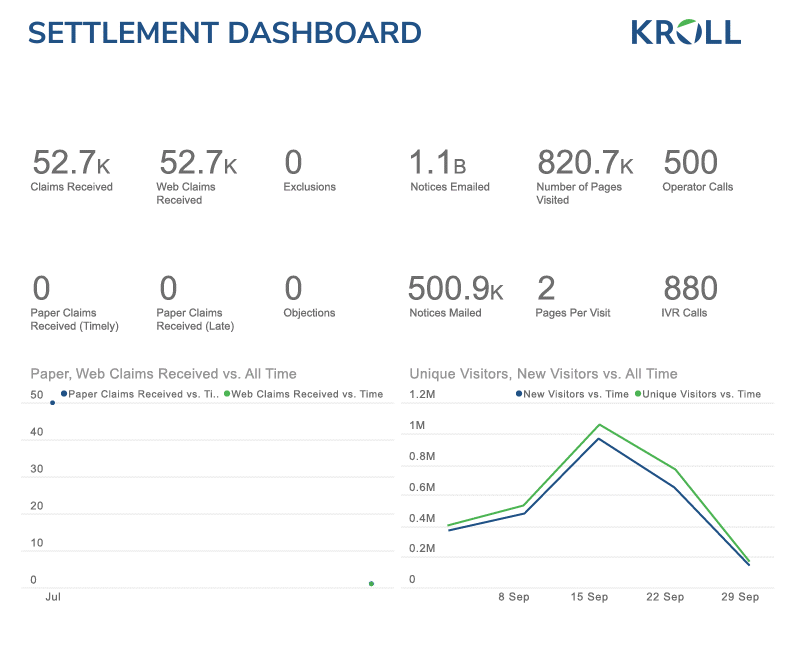Click the green data point near zero
The image size is (800, 650).
[x=371, y=584]
